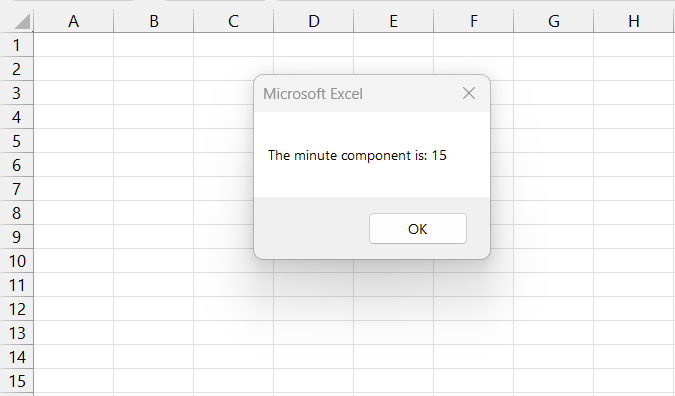
Task: Select row 2 header
Action: pos(16,69)
